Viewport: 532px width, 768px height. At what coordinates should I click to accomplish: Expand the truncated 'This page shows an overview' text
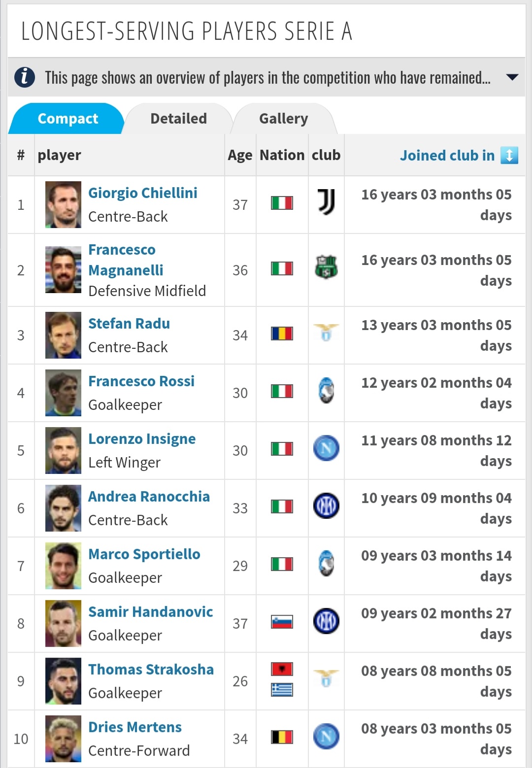(x=267, y=78)
